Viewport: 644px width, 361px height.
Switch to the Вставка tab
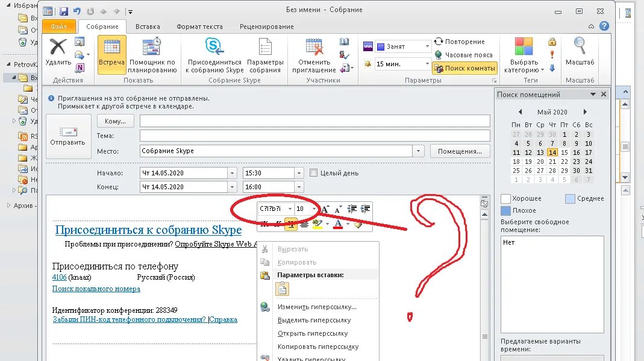[x=148, y=27]
